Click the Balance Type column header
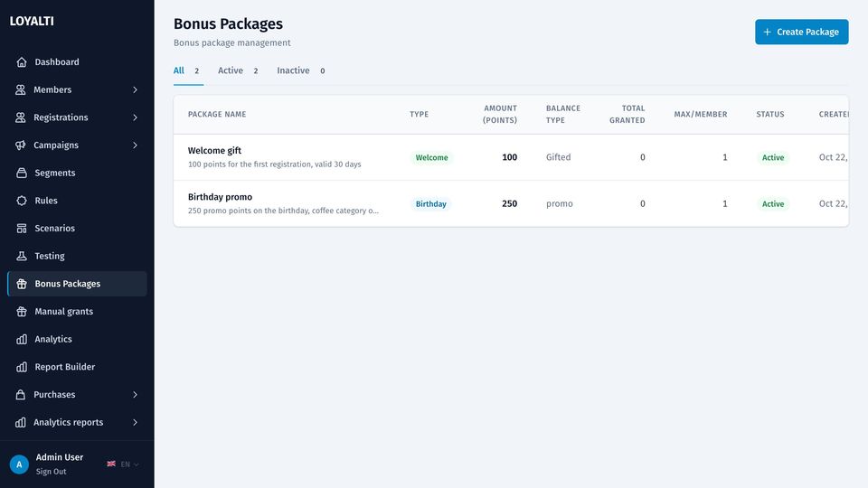Image resolution: width=868 pixels, height=488 pixels. [563, 115]
